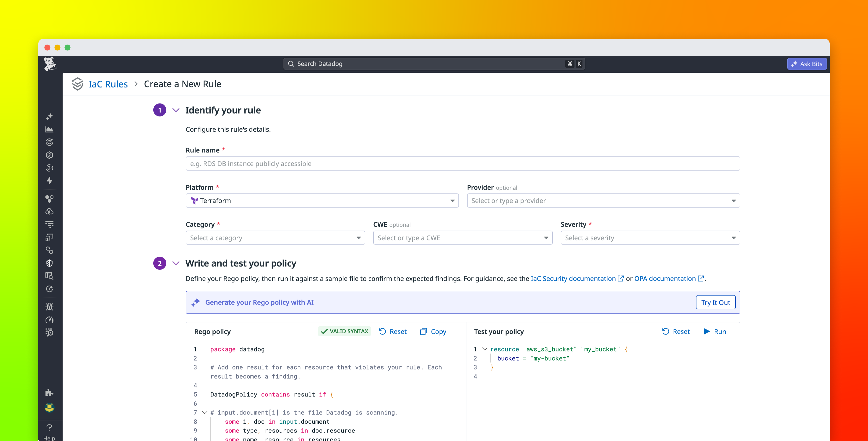Go to IaC Rules breadcrumb

click(x=108, y=84)
